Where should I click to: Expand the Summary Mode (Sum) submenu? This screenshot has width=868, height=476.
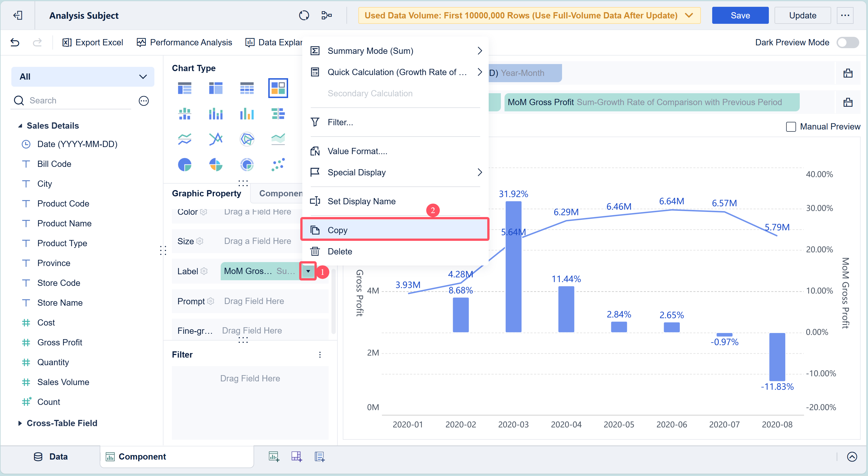coord(395,51)
